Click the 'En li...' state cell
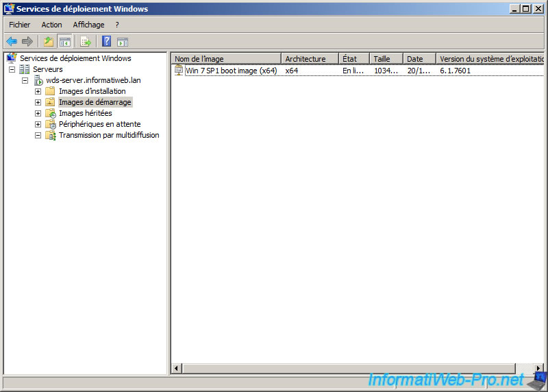Screen dimensions: 548x392 point(353,71)
